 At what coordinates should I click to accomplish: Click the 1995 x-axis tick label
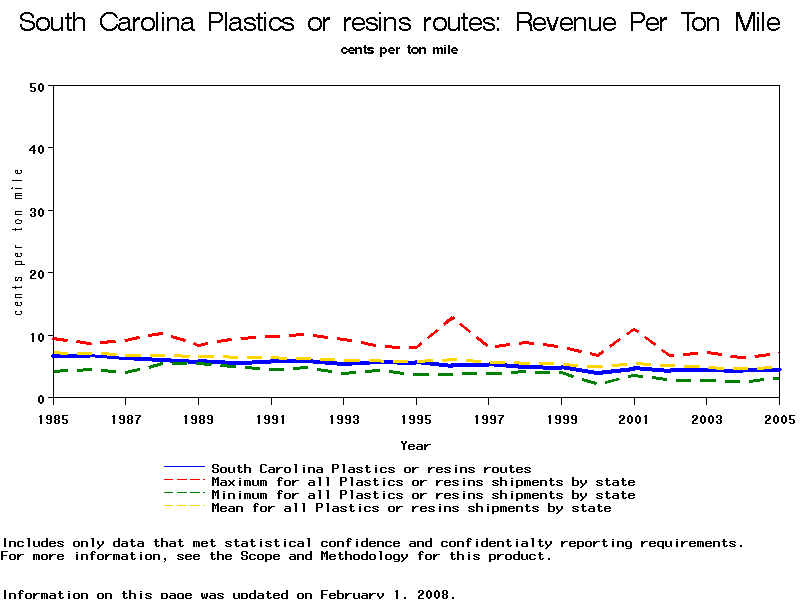(x=416, y=417)
